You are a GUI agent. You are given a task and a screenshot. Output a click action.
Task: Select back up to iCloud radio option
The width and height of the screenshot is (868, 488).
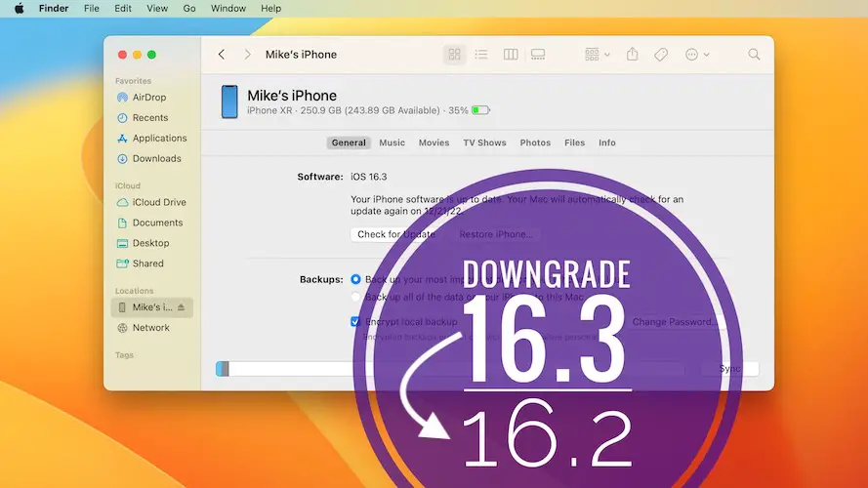(355, 279)
